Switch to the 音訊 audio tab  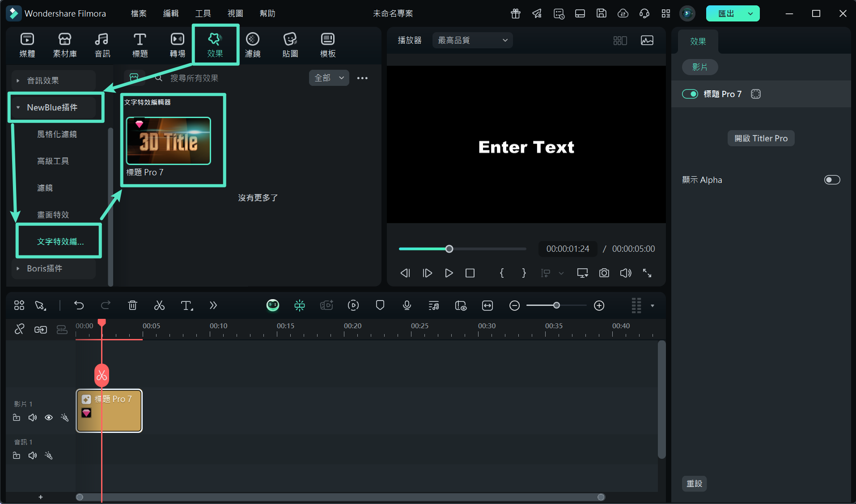102,45
